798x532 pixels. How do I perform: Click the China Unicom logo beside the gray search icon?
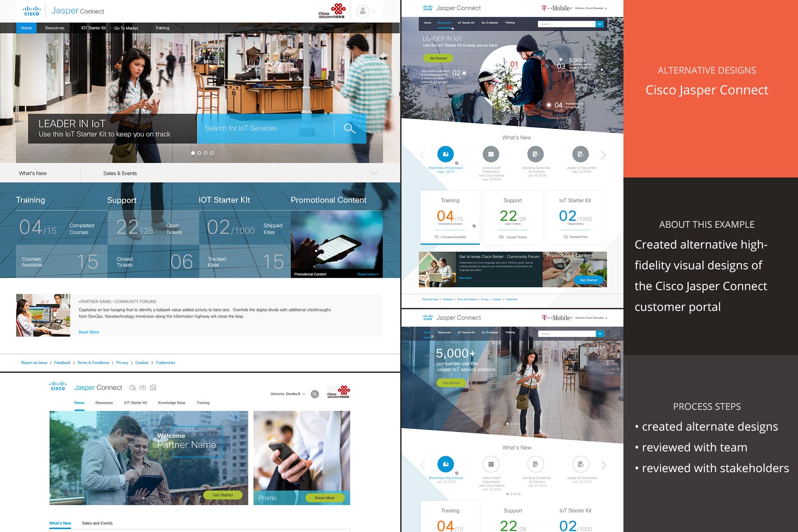[x=338, y=392]
